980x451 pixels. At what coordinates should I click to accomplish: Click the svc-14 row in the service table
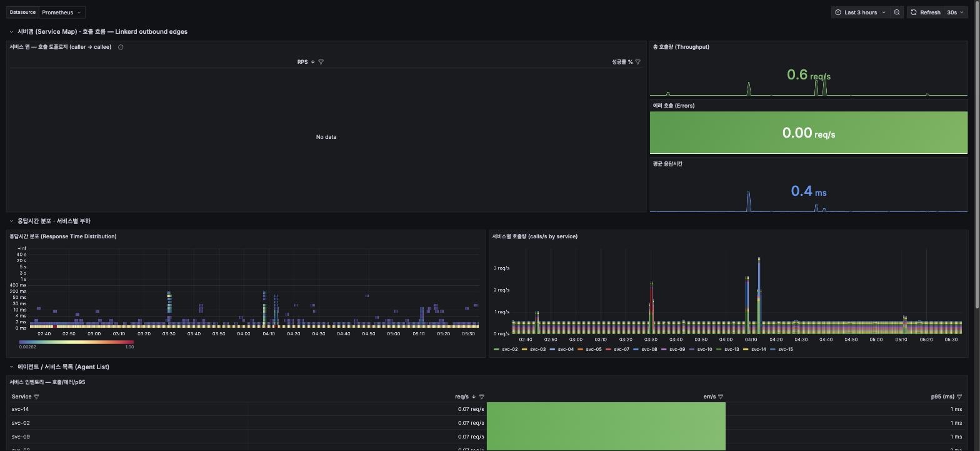click(487, 409)
